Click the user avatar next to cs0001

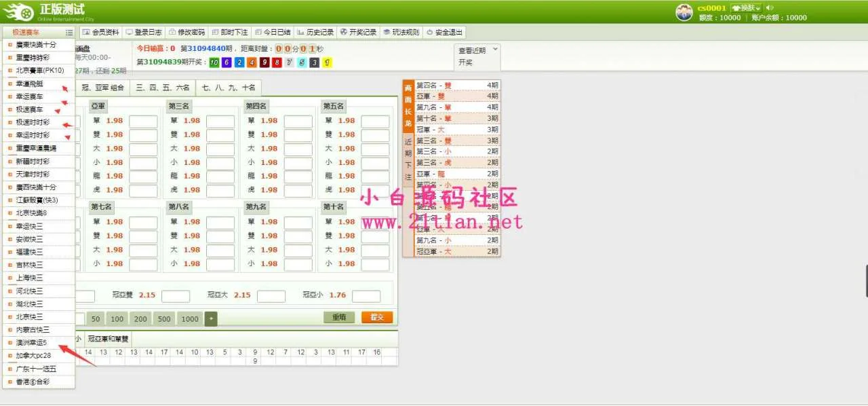pyautogui.click(x=684, y=12)
